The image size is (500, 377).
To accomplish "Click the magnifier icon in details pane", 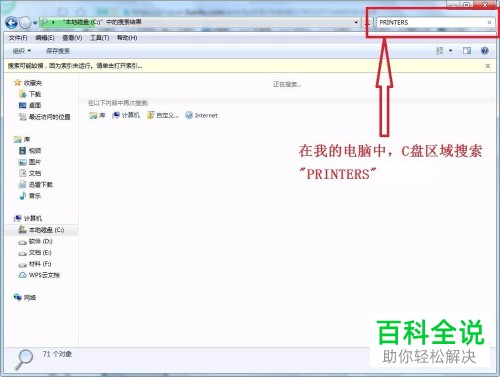I will pyautogui.click(x=23, y=360).
